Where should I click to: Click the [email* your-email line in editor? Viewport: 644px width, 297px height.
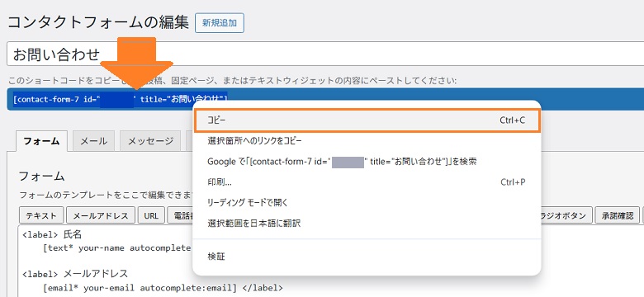[163, 288]
